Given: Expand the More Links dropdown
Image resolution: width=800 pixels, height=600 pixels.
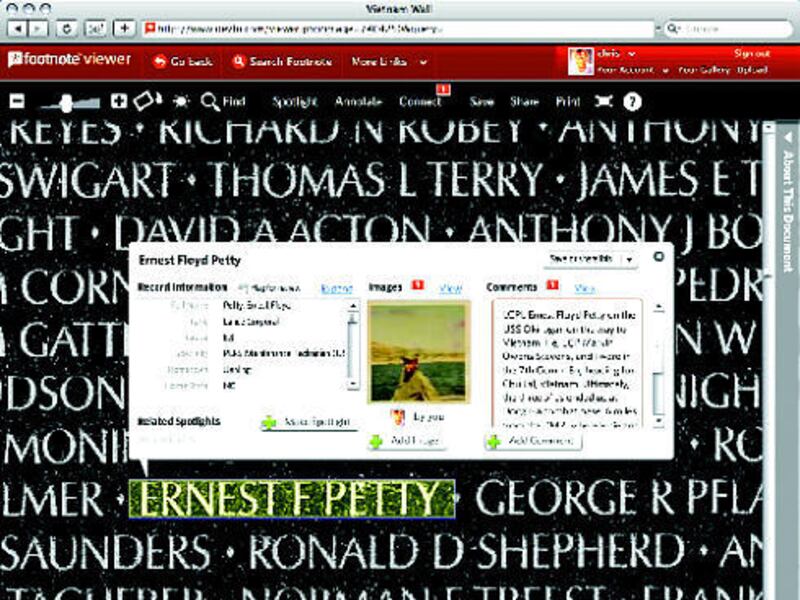Looking at the screenshot, I should (389, 62).
